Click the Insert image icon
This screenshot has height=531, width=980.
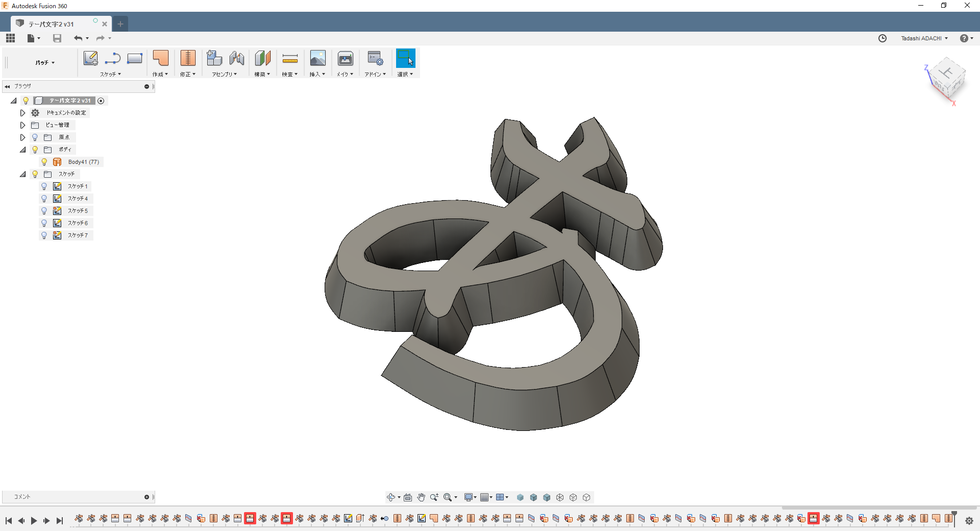317,58
